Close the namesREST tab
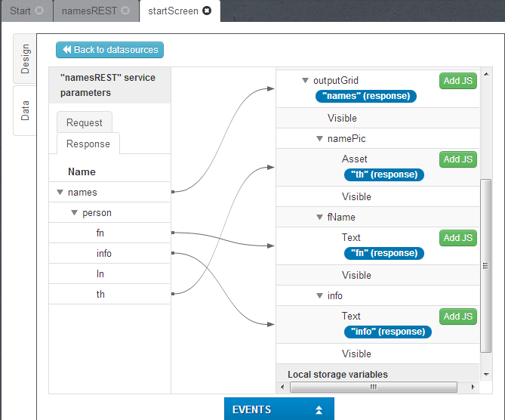This screenshot has height=420, width=505. pos(125,11)
